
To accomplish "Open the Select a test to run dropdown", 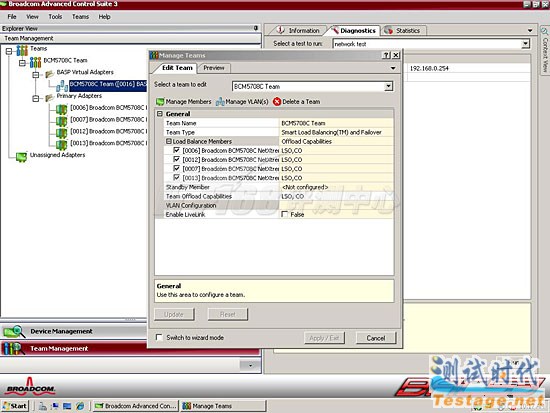I will coord(525,44).
